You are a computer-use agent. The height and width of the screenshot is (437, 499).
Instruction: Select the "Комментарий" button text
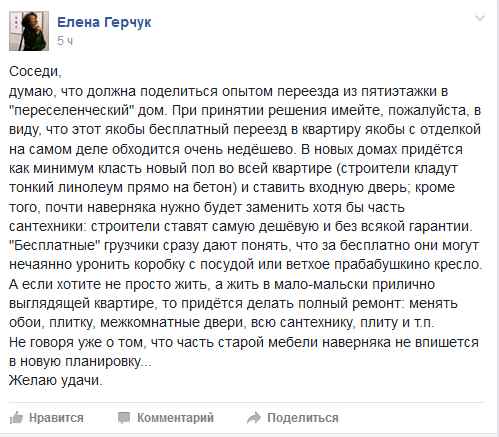tap(175, 418)
